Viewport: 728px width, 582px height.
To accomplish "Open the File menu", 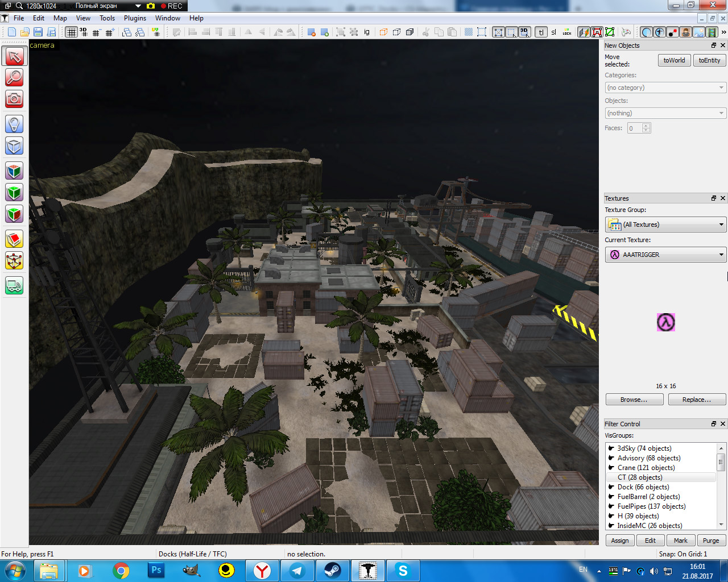I will (19, 18).
